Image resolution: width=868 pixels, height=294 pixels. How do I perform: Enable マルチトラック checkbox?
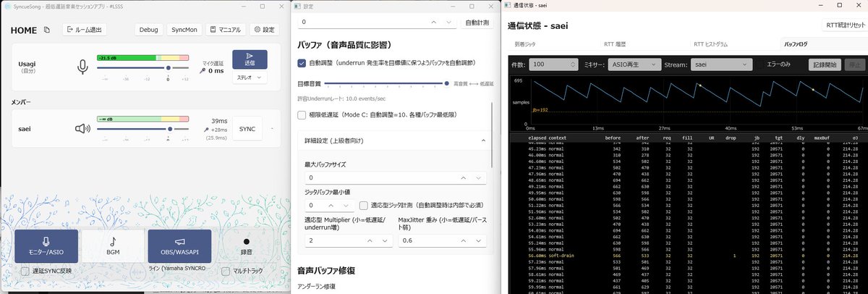227,271
